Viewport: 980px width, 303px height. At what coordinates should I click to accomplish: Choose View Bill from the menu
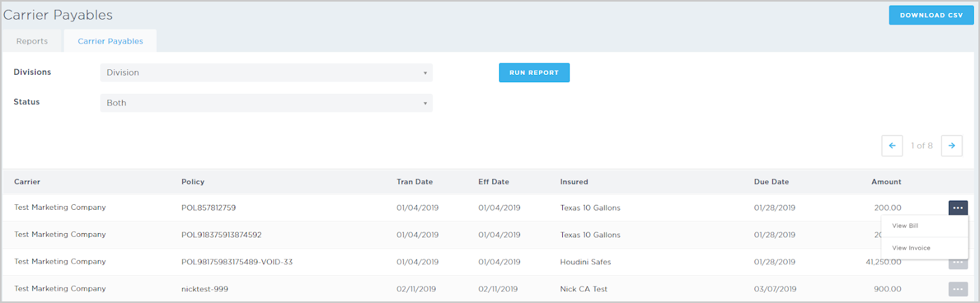(x=905, y=226)
